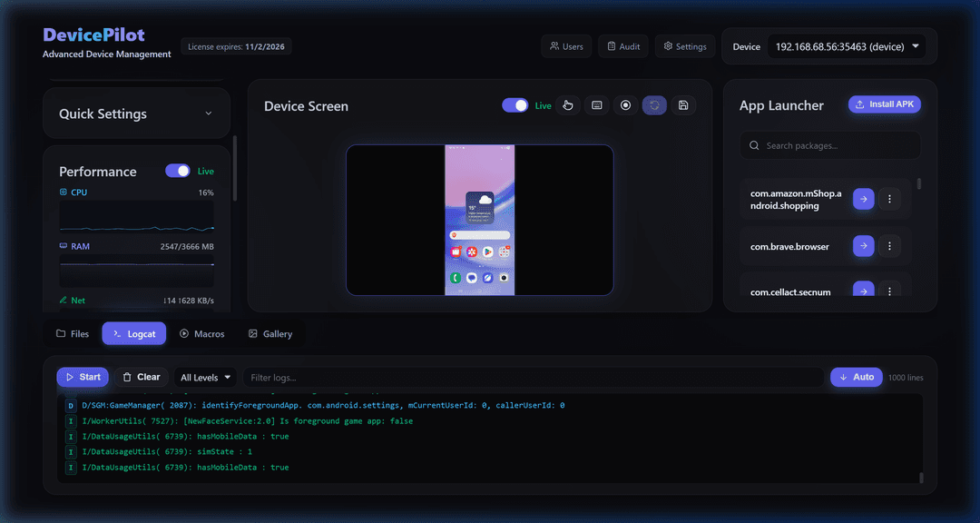
Task: Click the App Launcher heading
Action: 781,105
